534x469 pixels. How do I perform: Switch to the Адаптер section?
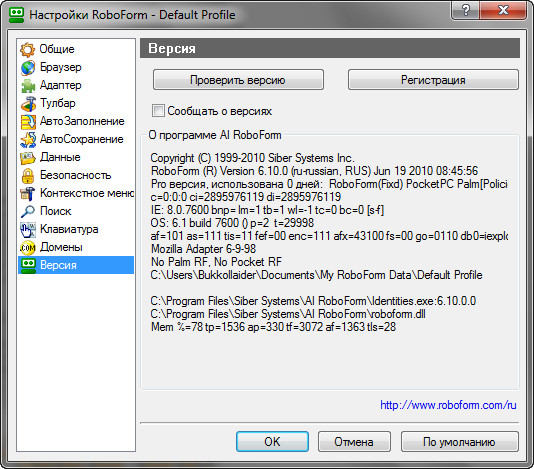[61, 85]
